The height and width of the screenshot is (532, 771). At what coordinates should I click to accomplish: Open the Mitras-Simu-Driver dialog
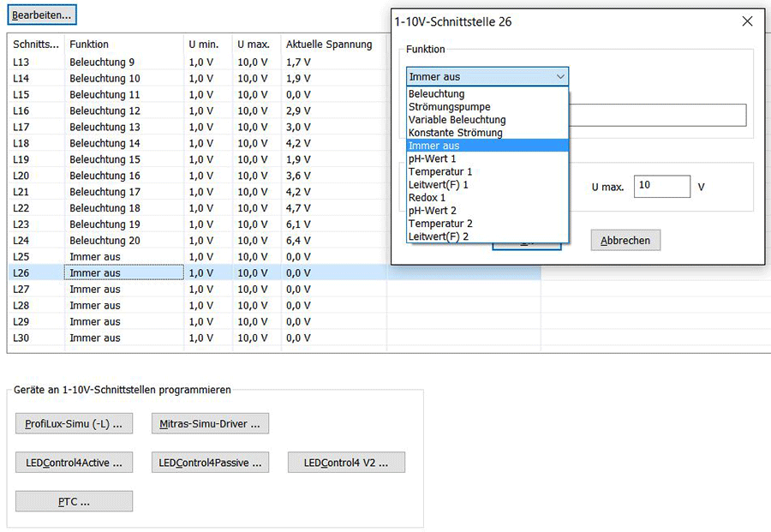212,423
